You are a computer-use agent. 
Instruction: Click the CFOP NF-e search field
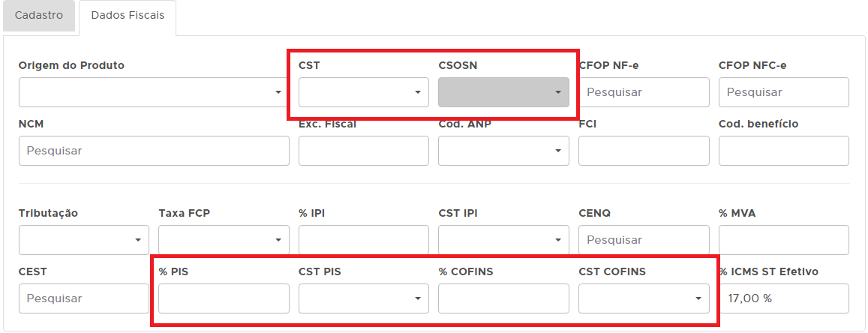644,92
